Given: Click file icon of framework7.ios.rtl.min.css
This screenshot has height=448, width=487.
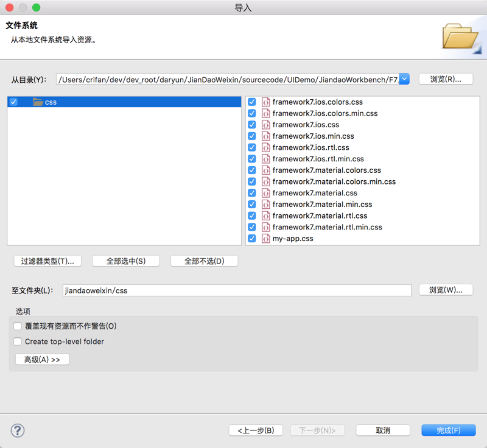Looking at the screenshot, I should pyautogui.click(x=265, y=159).
